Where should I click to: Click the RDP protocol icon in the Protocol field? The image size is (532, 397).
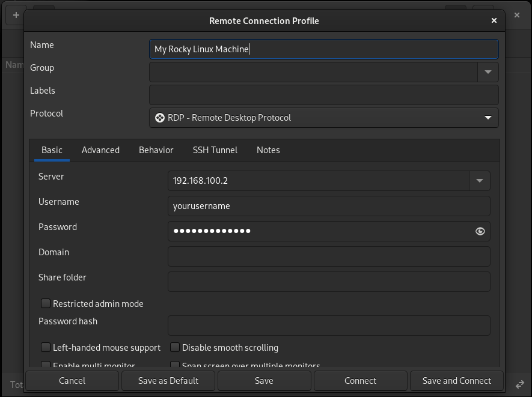pos(159,118)
